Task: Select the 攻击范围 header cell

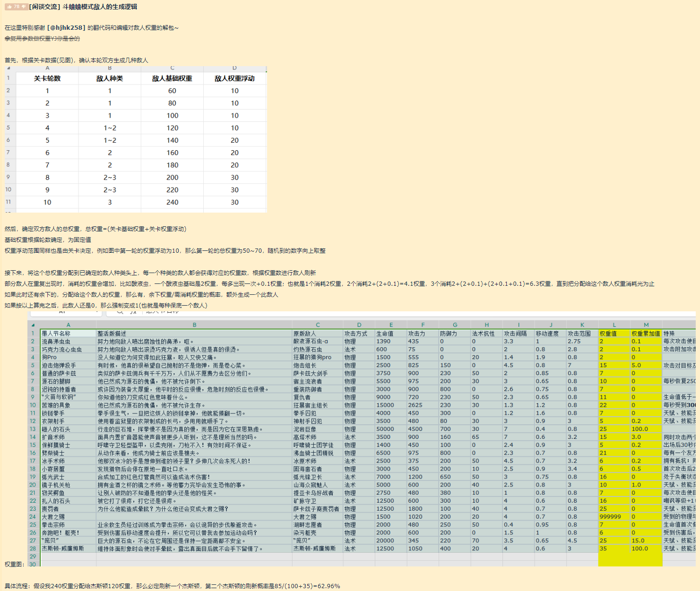Action: [x=582, y=334]
